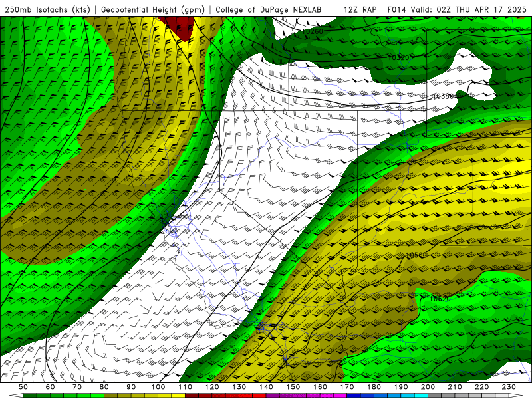The image size is (532, 399).
Task: Click the 10620 height contour label
Action: pos(440,299)
